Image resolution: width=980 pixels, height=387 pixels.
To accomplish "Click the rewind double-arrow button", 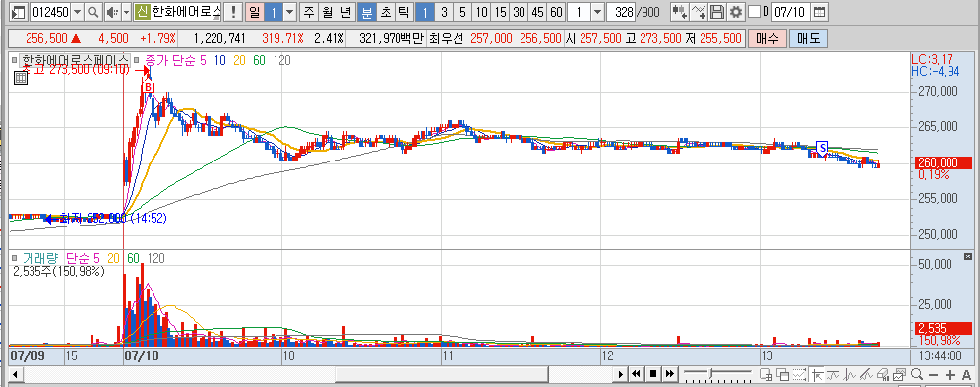I will [x=636, y=374].
